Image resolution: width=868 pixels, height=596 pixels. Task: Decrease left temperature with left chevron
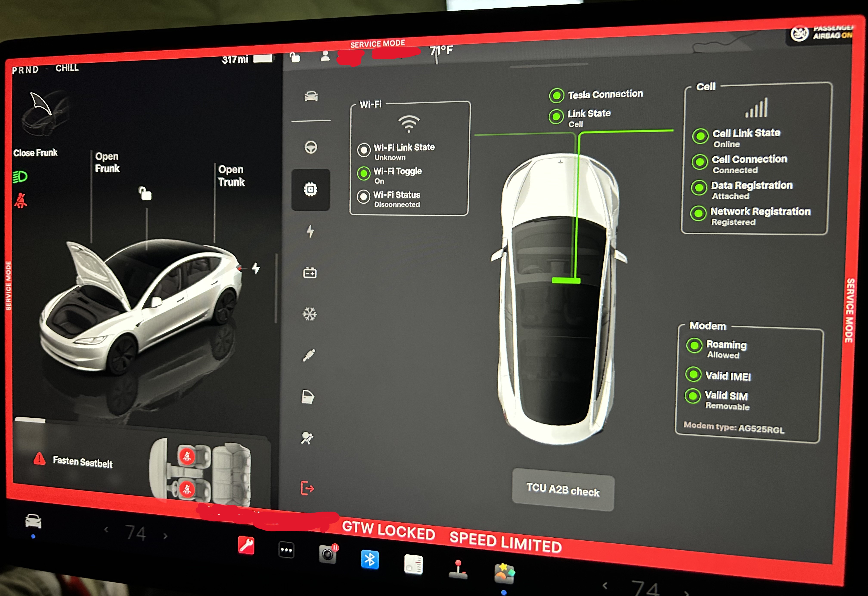(x=106, y=529)
